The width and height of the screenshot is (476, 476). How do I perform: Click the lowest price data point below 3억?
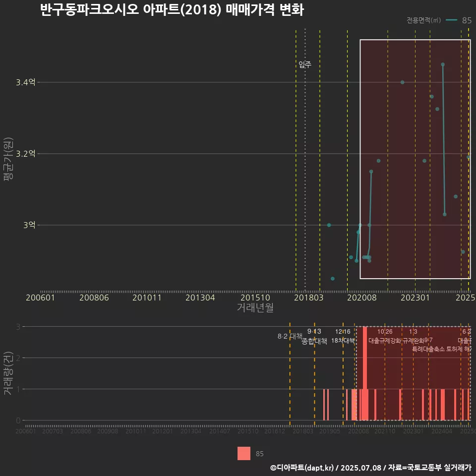333,279
